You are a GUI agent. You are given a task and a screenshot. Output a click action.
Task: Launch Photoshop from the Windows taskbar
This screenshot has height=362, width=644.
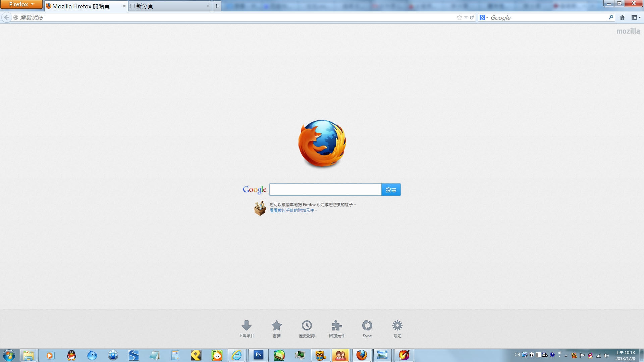click(x=258, y=355)
